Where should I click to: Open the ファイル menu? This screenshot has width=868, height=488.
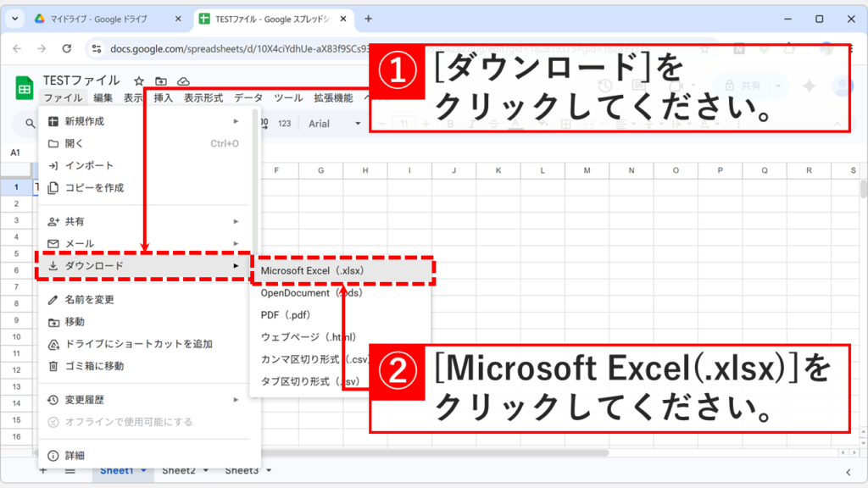[x=63, y=98]
